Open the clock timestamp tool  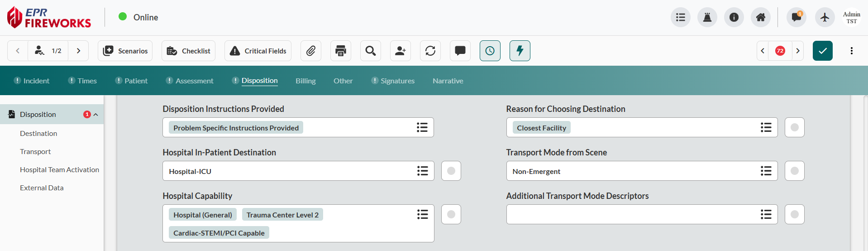490,51
